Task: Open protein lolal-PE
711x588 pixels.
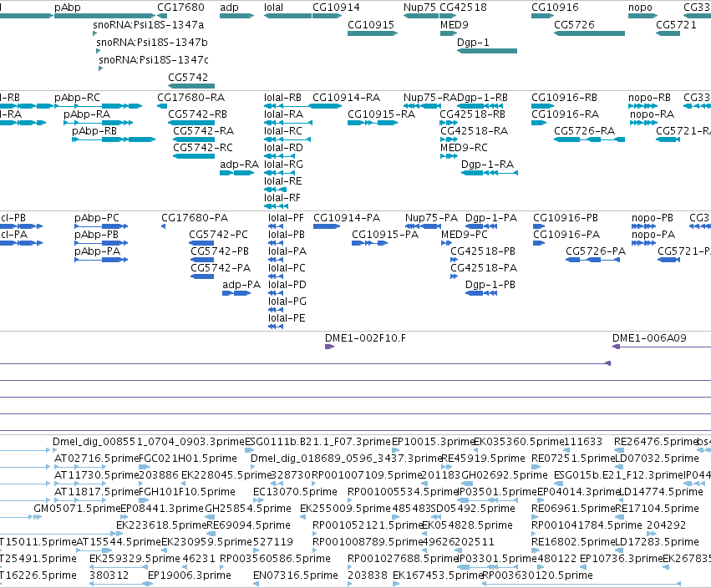Action: (287, 318)
